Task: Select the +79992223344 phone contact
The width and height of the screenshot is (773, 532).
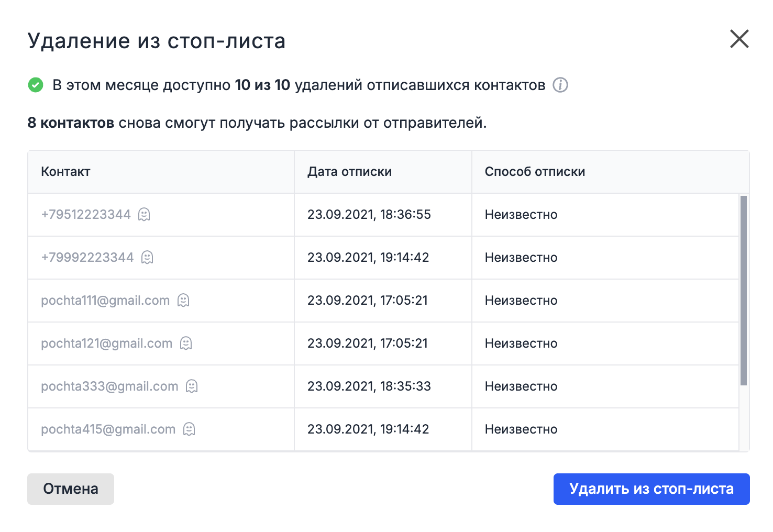Action: pos(87,257)
